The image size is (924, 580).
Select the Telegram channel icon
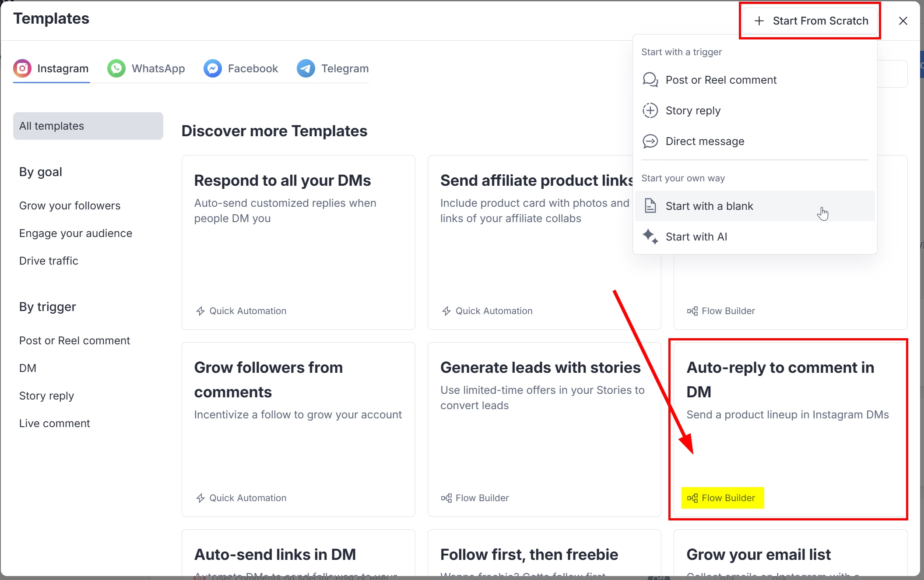306,68
